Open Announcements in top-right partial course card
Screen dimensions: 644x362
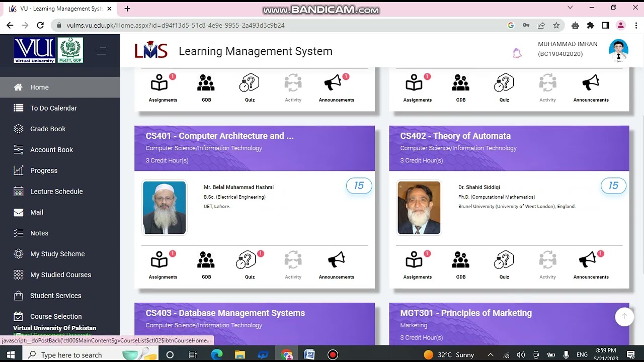591,88
